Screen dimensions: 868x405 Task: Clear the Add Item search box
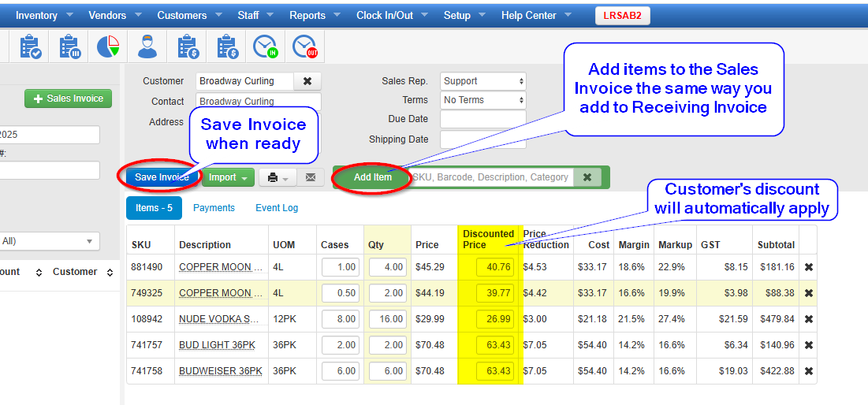click(587, 177)
